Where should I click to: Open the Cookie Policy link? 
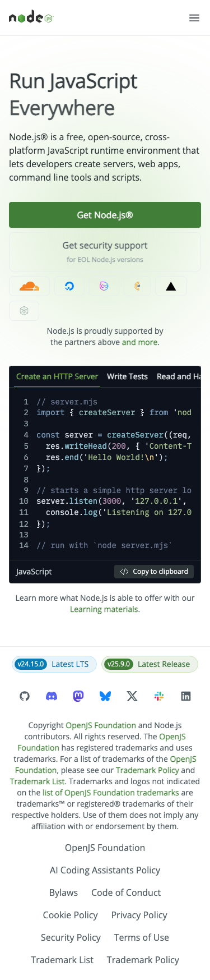click(70, 915)
